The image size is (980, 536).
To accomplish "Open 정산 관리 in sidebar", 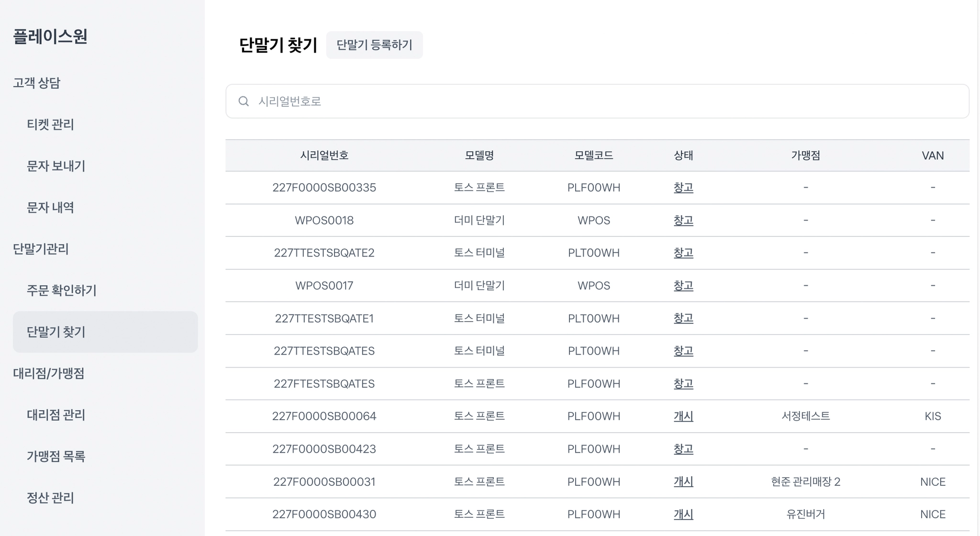I will click(50, 498).
